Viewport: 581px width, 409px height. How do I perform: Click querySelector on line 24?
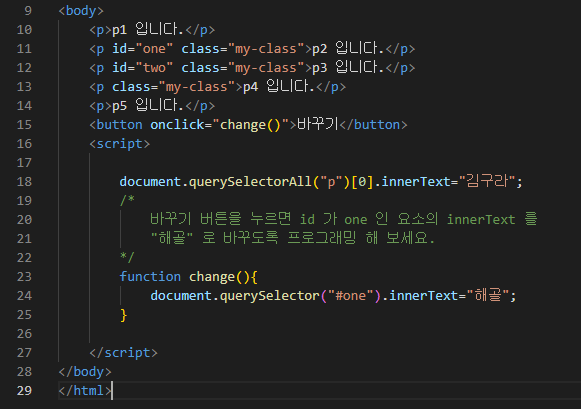point(269,296)
